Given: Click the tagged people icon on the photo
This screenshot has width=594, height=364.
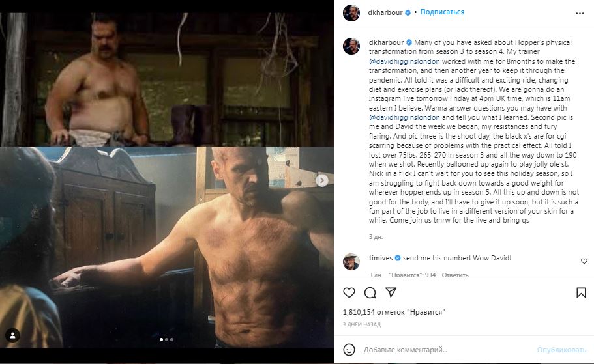Looking at the screenshot, I should [x=13, y=337].
